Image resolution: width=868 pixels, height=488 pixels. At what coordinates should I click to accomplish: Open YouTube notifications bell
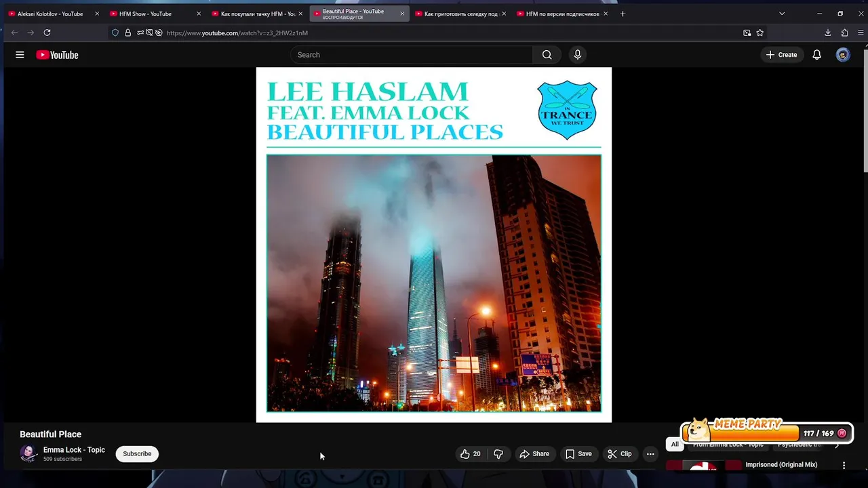[816, 55]
